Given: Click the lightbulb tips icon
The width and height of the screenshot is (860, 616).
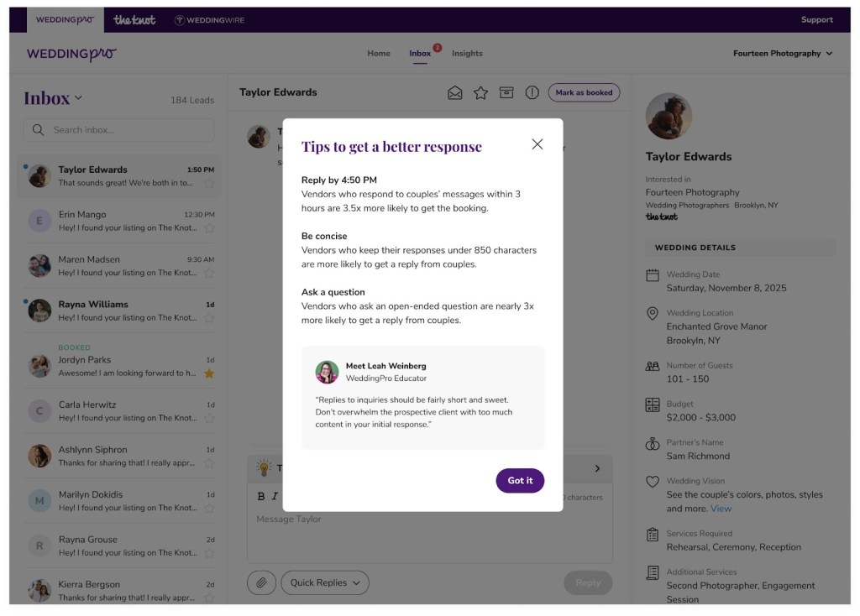Looking at the screenshot, I should tap(265, 468).
